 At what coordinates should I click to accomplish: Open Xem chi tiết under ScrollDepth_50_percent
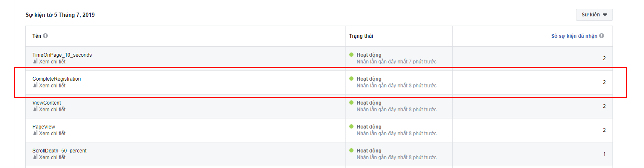click(52, 157)
